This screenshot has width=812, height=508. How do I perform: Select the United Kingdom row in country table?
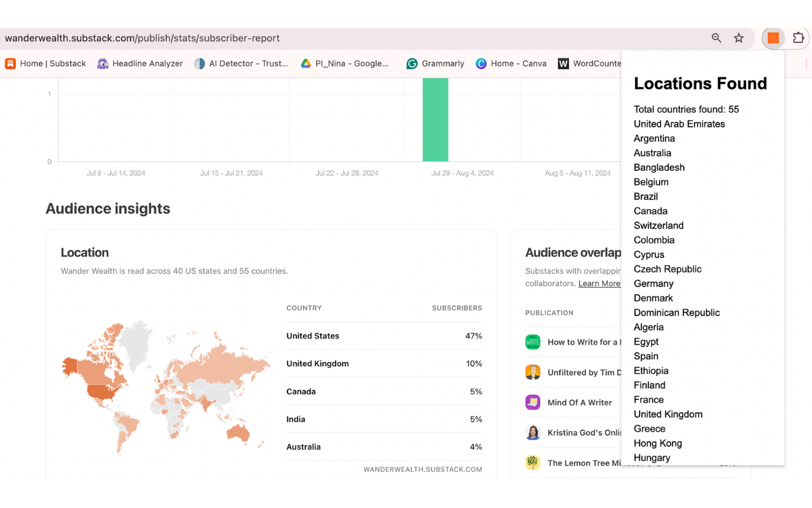[384, 364]
